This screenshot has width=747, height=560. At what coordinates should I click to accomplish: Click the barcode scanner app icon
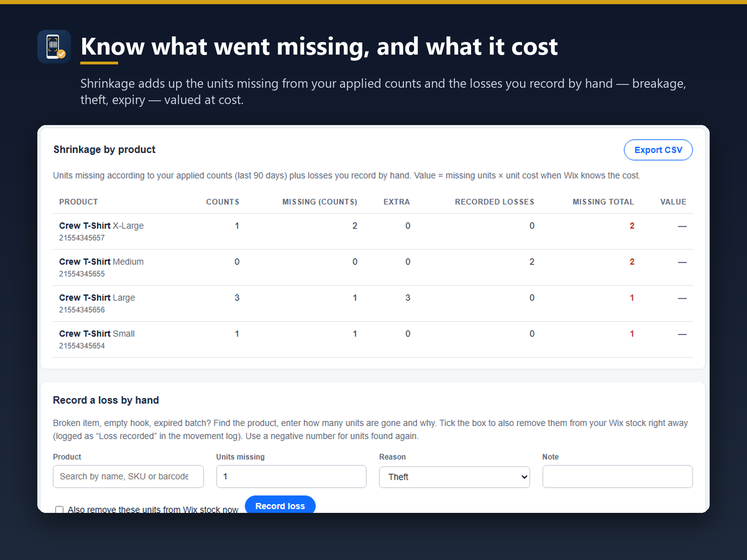click(54, 47)
